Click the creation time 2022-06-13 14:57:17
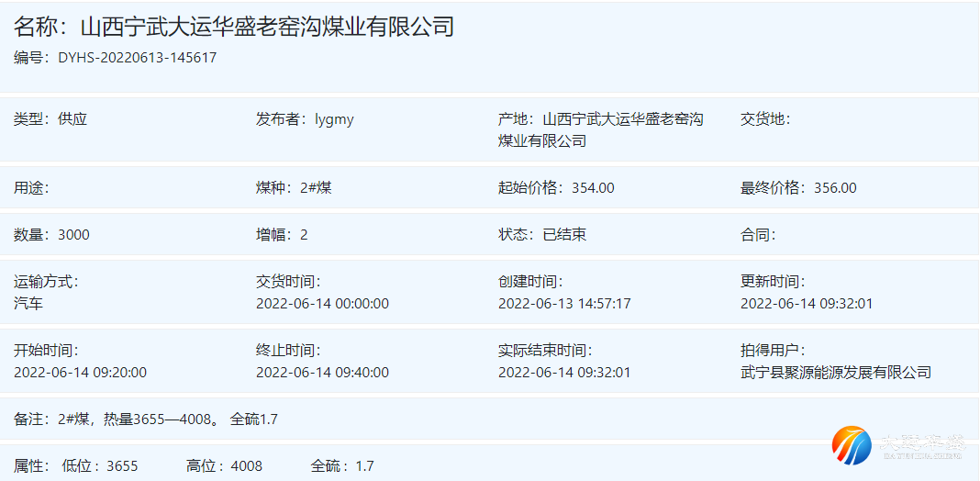Image resolution: width=980 pixels, height=481 pixels. coord(564,303)
